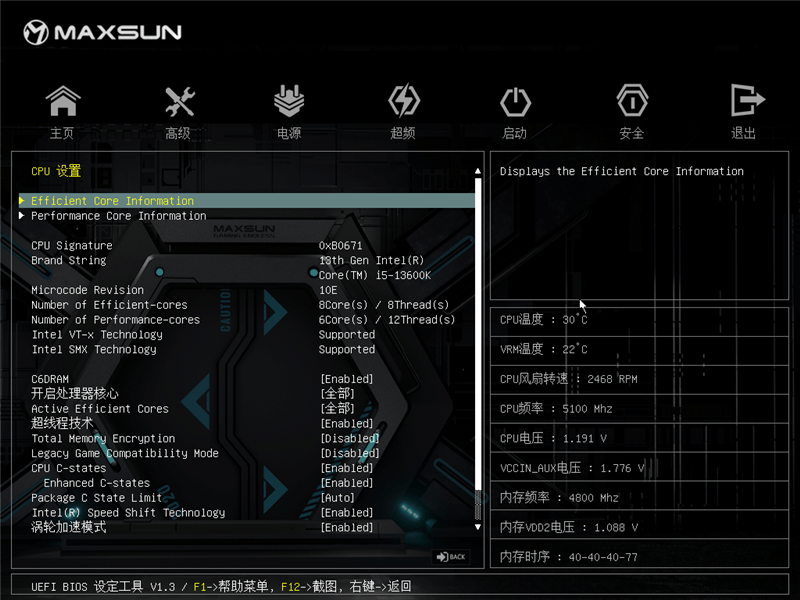Click the BACK button

click(x=451, y=557)
